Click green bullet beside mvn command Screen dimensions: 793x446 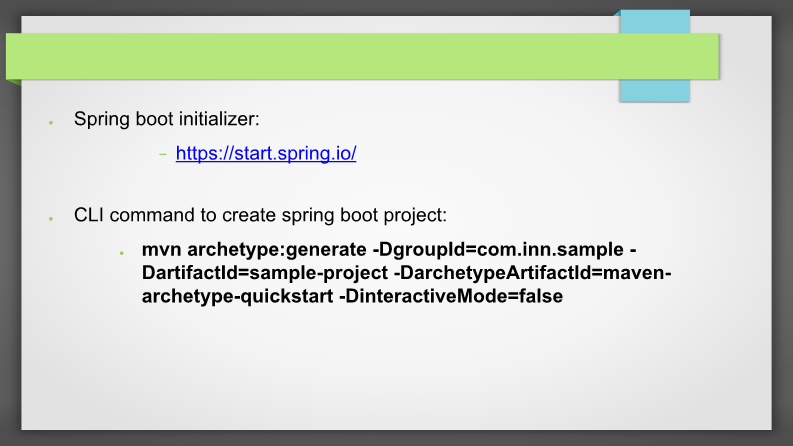pos(122,252)
